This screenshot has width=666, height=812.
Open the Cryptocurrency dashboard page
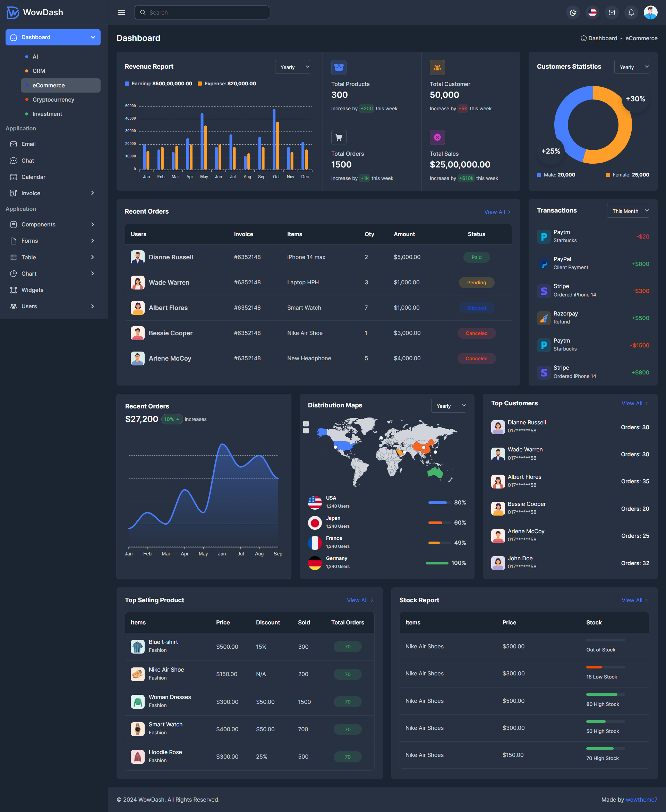point(53,99)
